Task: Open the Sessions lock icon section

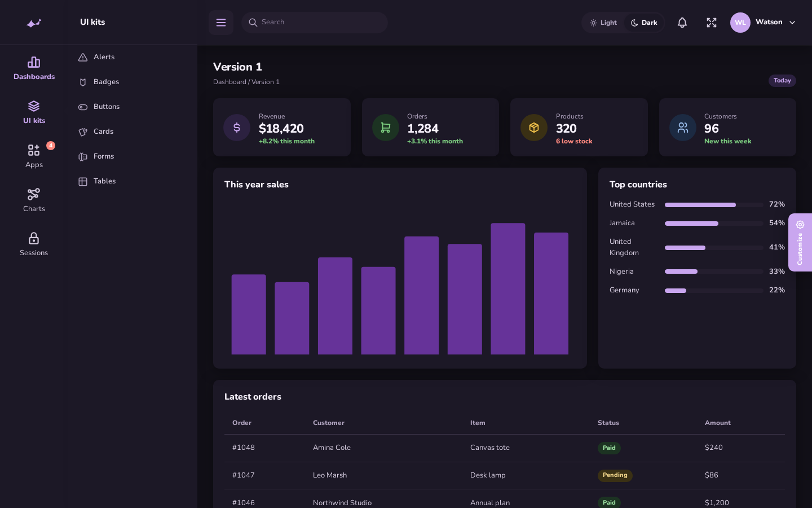Action: [34, 245]
